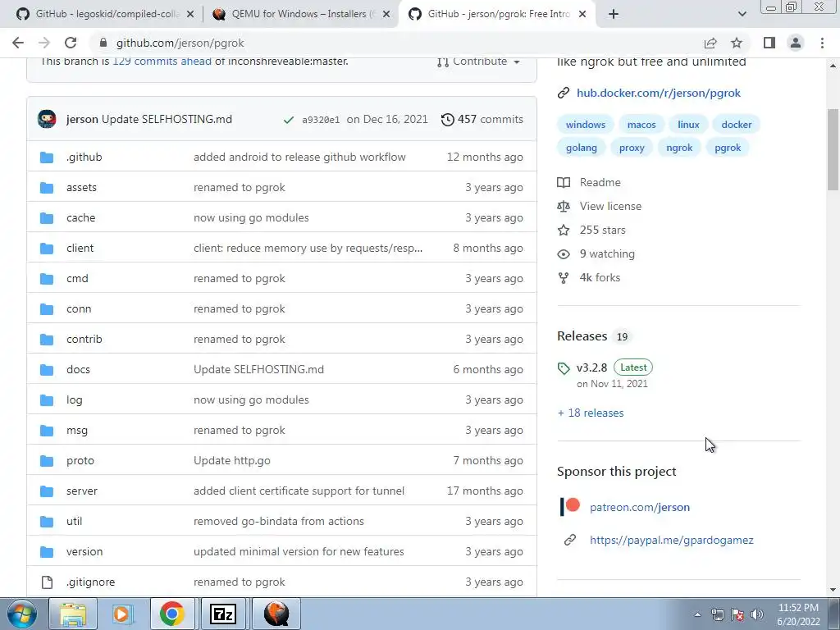
Task: Expand the Contribute dropdown
Action: [x=478, y=62]
